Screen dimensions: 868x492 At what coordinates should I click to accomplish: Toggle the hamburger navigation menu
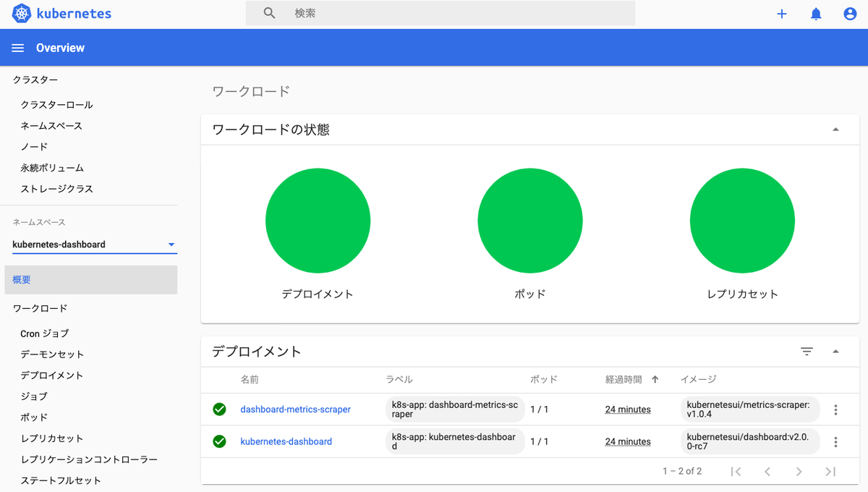pyautogui.click(x=18, y=48)
